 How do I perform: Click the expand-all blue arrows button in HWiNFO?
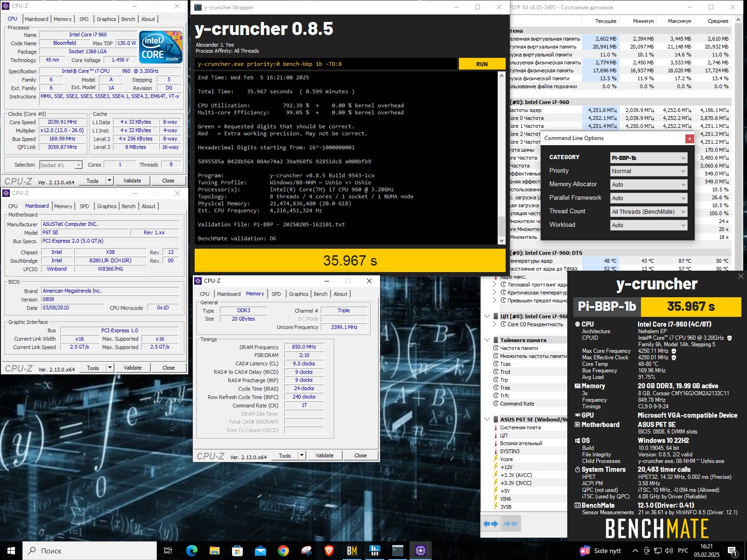[x=491, y=524]
